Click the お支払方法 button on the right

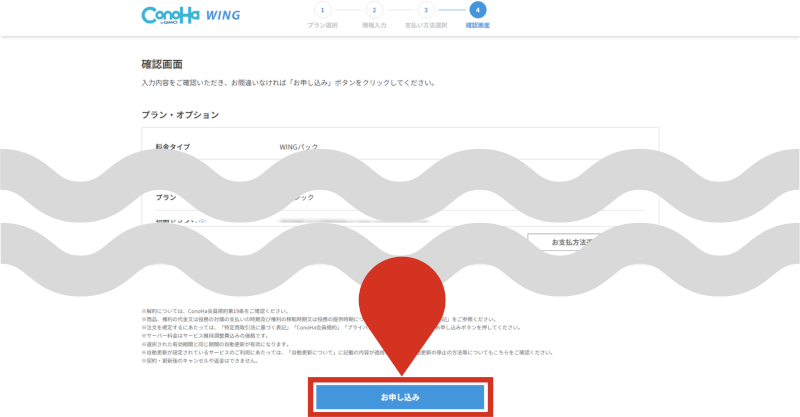tap(572, 243)
